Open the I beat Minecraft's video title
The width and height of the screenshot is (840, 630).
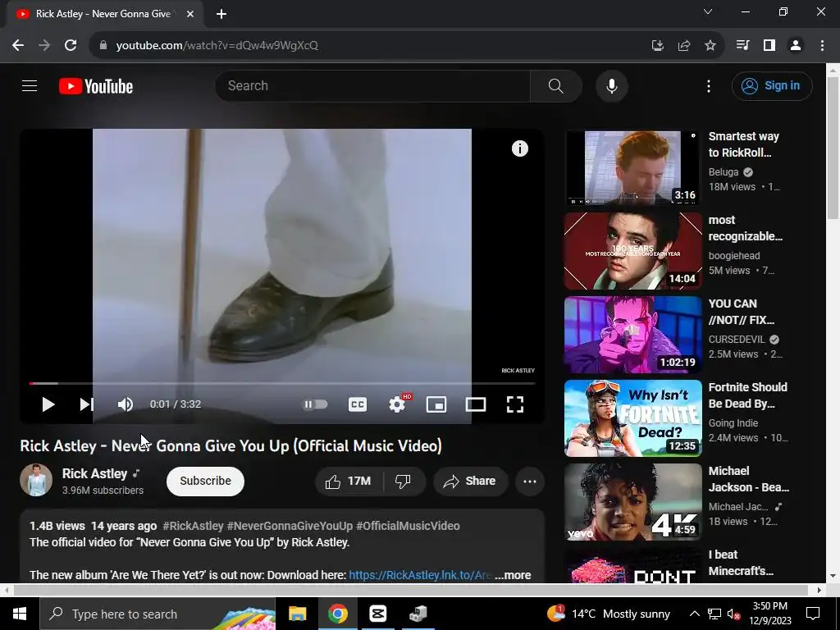741,563
